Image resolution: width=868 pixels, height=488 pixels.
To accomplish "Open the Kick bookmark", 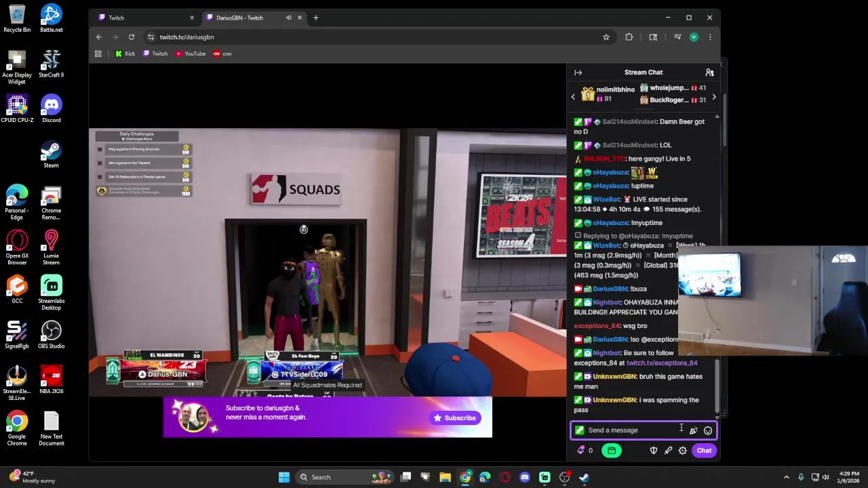I will 125,54.
